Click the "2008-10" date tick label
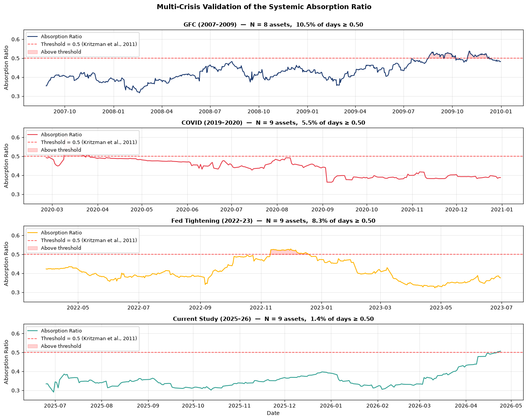 [259, 111]
